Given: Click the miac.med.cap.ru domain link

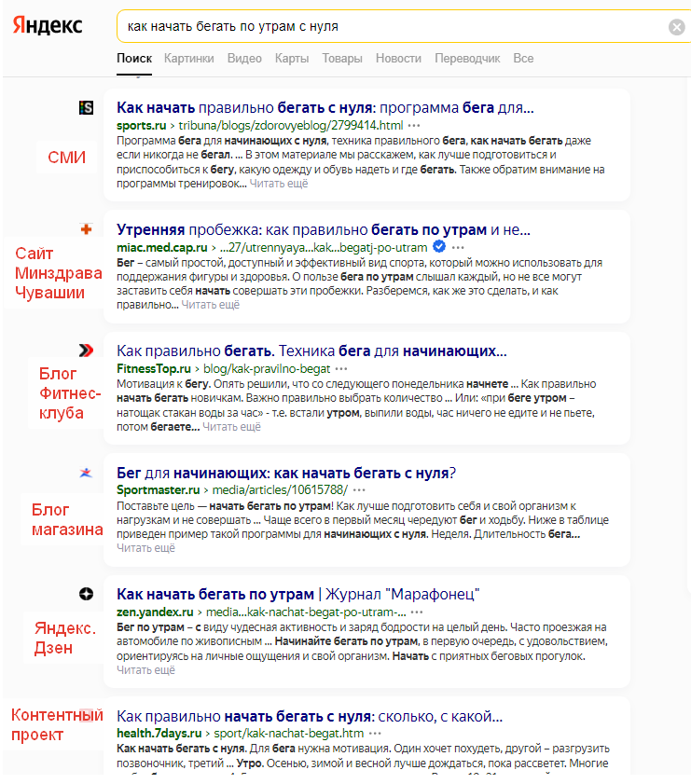Looking at the screenshot, I should click(x=162, y=247).
